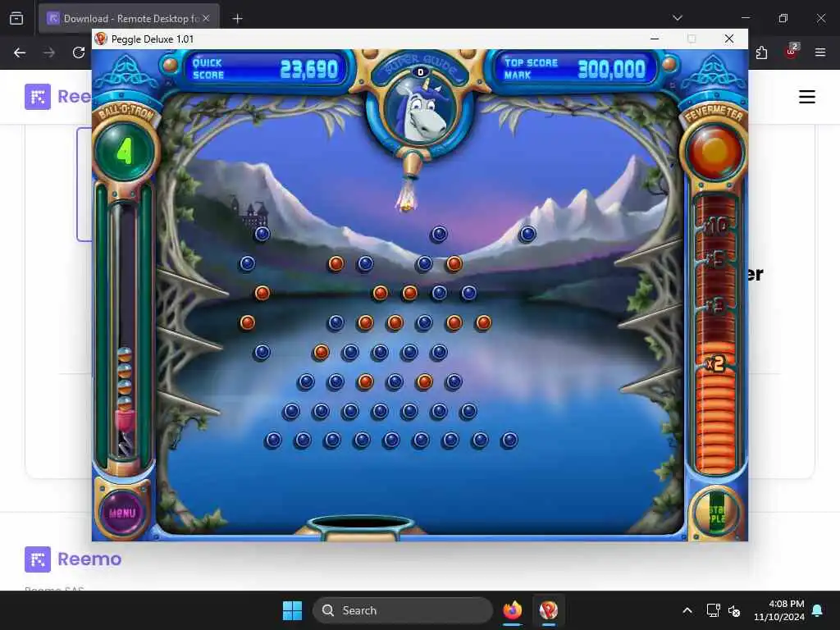Open the network display tray icon
840x630 pixels.
pyautogui.click(x=713, y=610)
